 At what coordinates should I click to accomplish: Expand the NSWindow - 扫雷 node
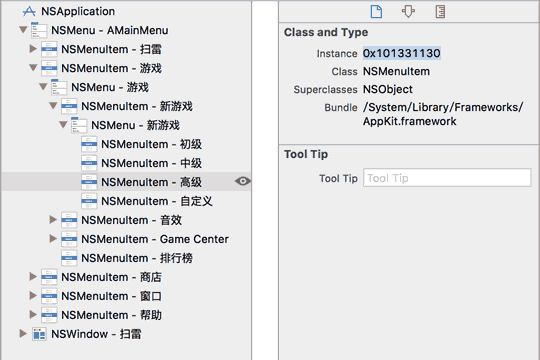point(23,333)
